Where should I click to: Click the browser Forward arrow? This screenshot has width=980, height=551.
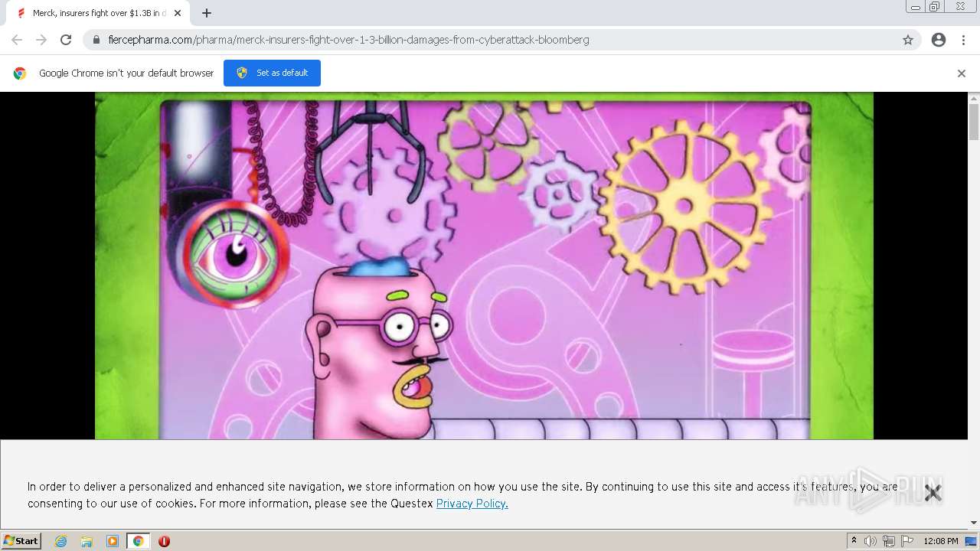pos(41,40)
